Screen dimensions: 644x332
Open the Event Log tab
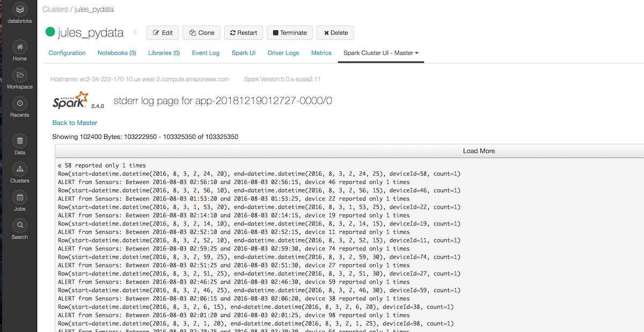206,53
